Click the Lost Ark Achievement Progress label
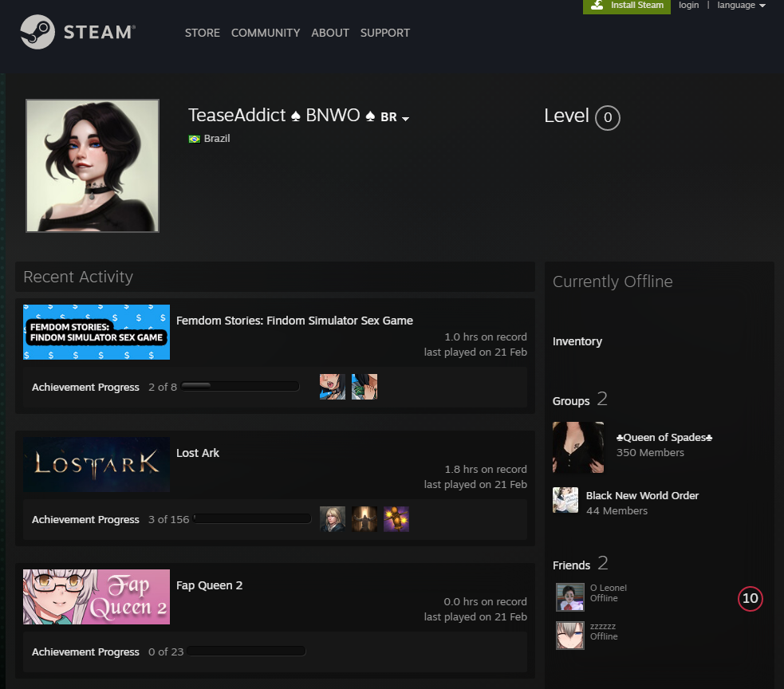This screenshot has height=689, width=784. point(85,520)
